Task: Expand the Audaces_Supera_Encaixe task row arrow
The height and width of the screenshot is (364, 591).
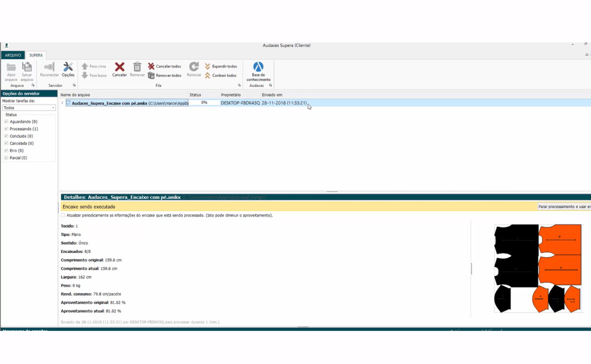Action: click(62, 103)
